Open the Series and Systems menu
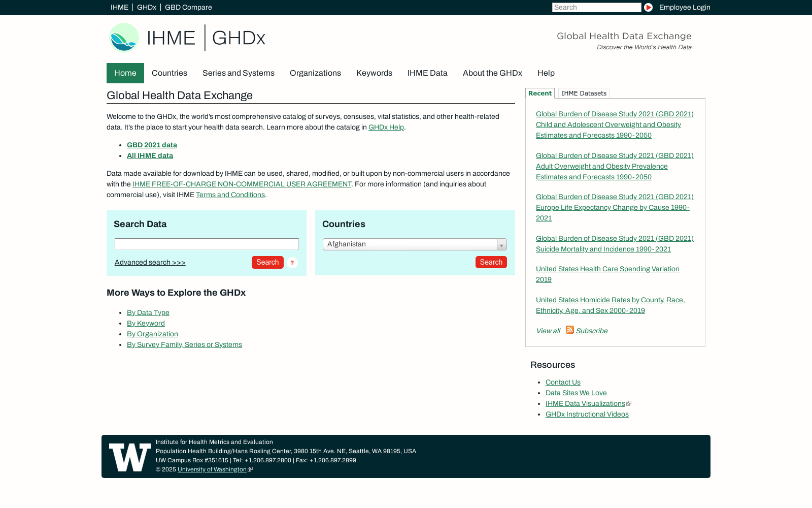This screenshot has height=508, width=812. tap(238, 73)
